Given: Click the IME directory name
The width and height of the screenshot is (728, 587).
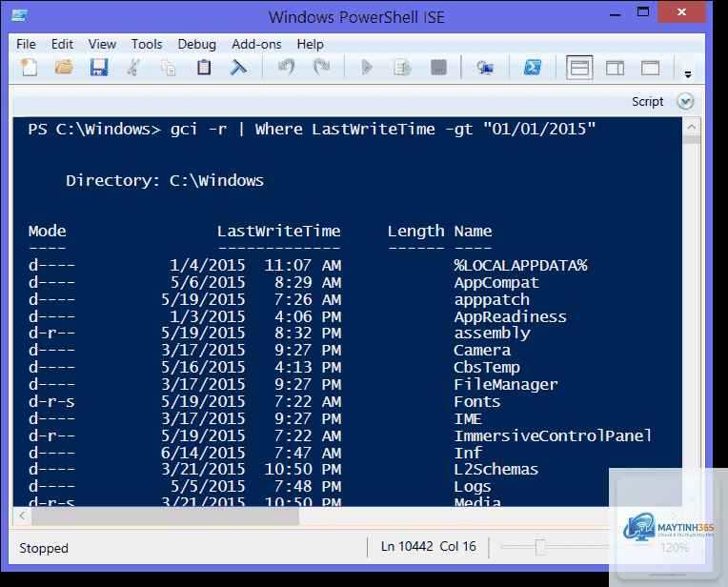Looking at the screenshot, I should [x=468, y=418].
